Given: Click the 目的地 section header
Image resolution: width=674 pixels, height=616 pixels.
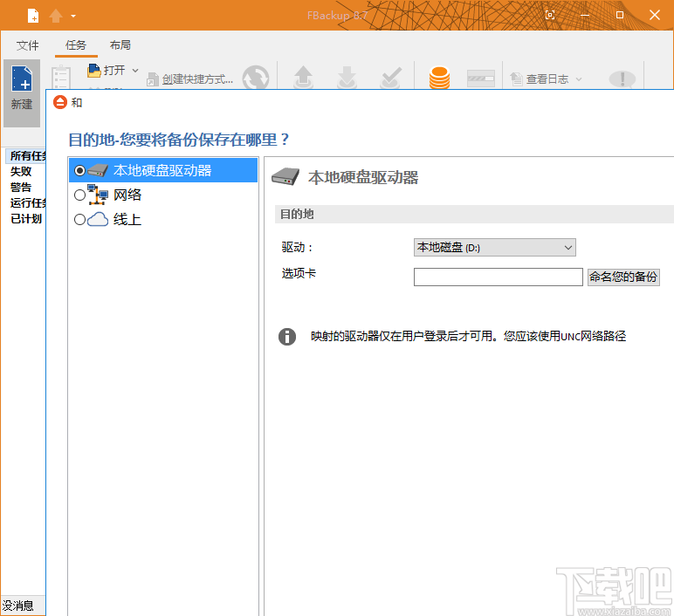Looking at the screenshot, I should pos(474,214).
